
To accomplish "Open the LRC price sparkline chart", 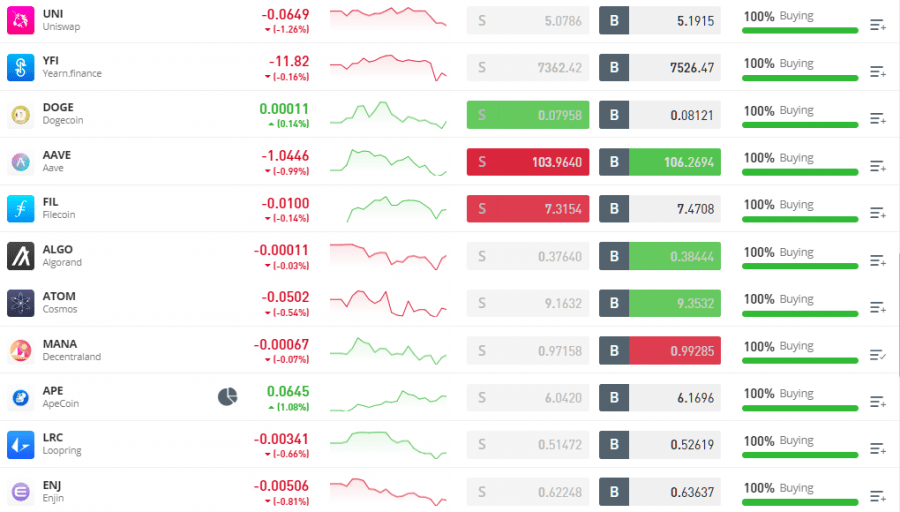I will click(388, 444).
